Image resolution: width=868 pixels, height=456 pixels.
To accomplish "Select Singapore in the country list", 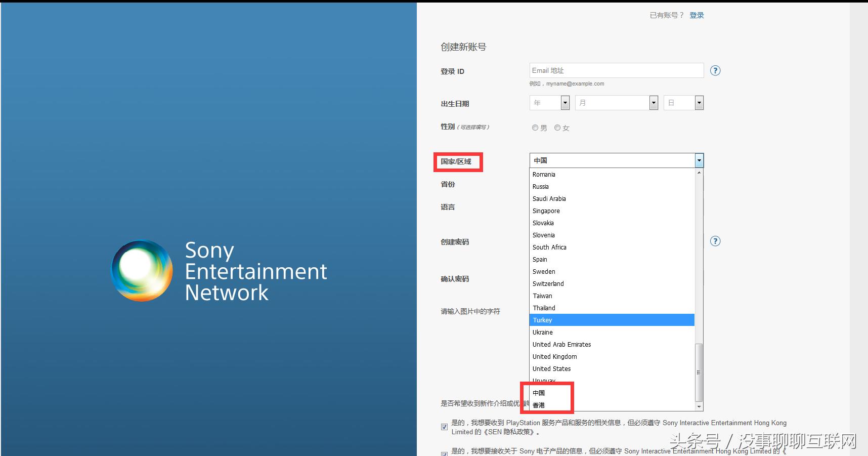I will pos(546,211).
